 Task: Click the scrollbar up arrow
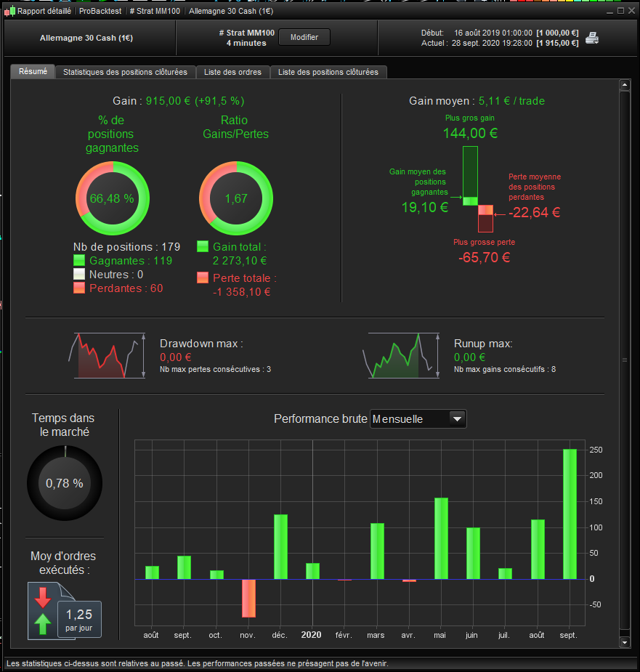625,85
